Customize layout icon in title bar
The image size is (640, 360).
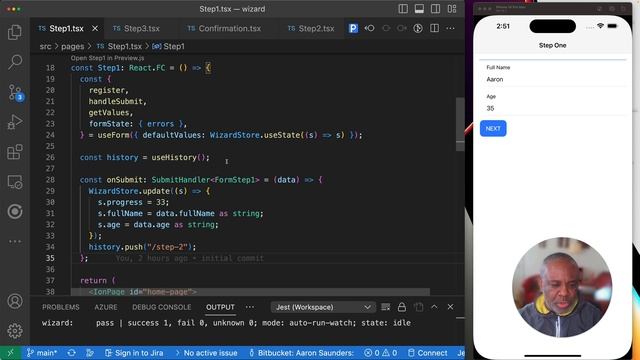tap(452, 9)
